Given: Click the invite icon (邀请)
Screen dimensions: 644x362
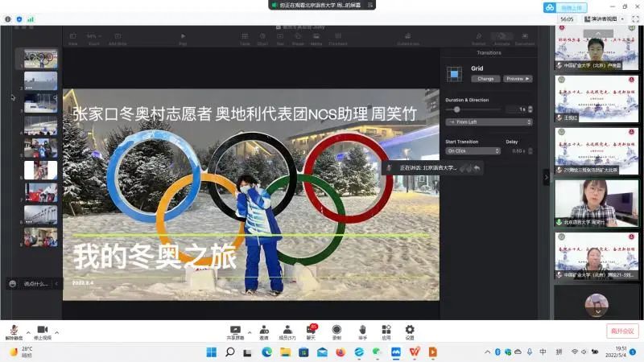Looking at the screenshot, I should coord(263,331).
